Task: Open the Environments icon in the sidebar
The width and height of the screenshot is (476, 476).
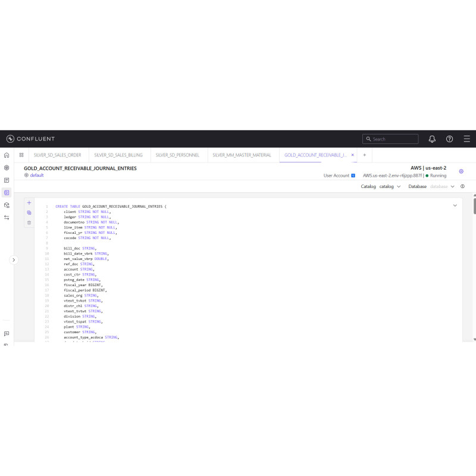Action: tap(7, 167)
